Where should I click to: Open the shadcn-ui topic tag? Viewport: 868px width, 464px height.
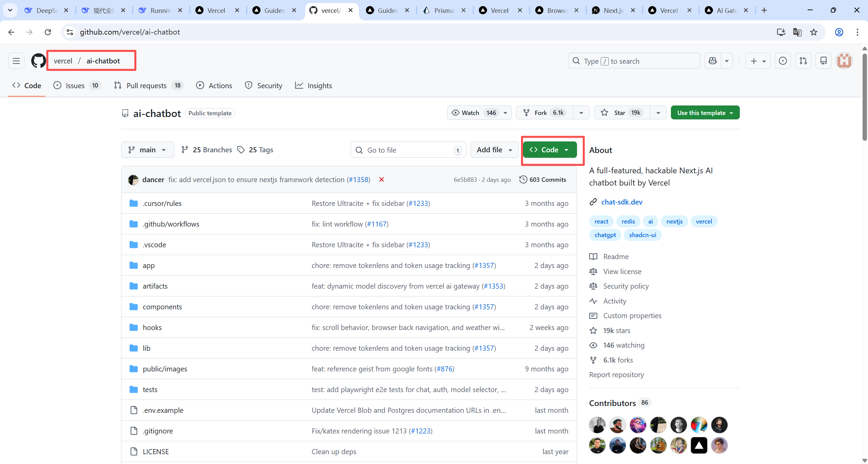[x=642, y=235]
